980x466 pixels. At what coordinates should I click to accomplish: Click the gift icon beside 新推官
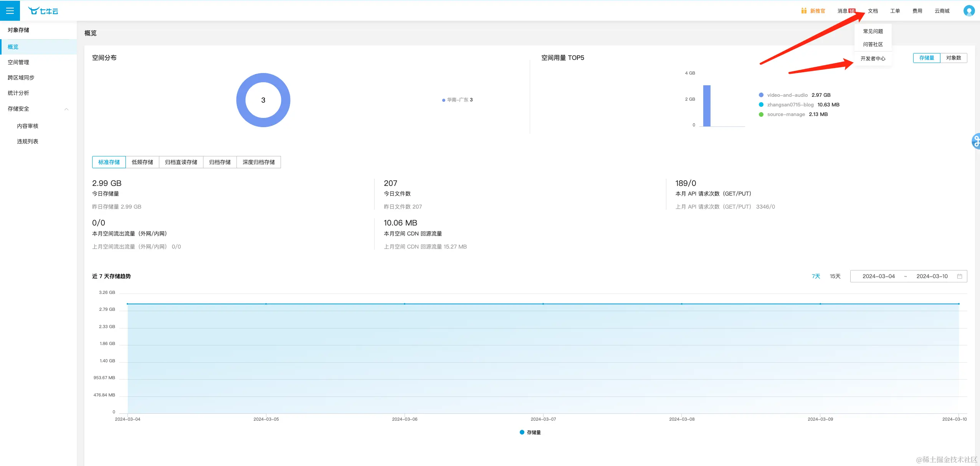coord(803,11)
